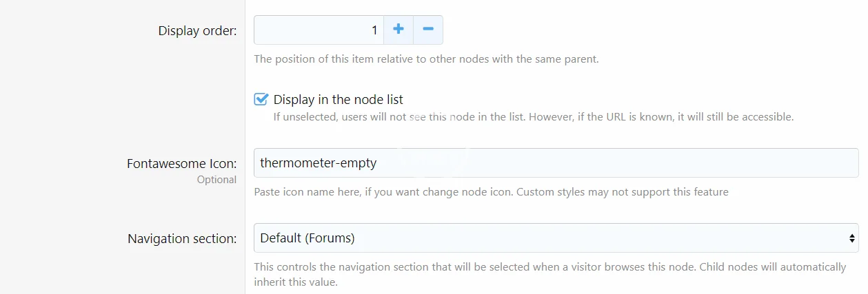Click the help text about position relative to nodes

pos(426,59)
